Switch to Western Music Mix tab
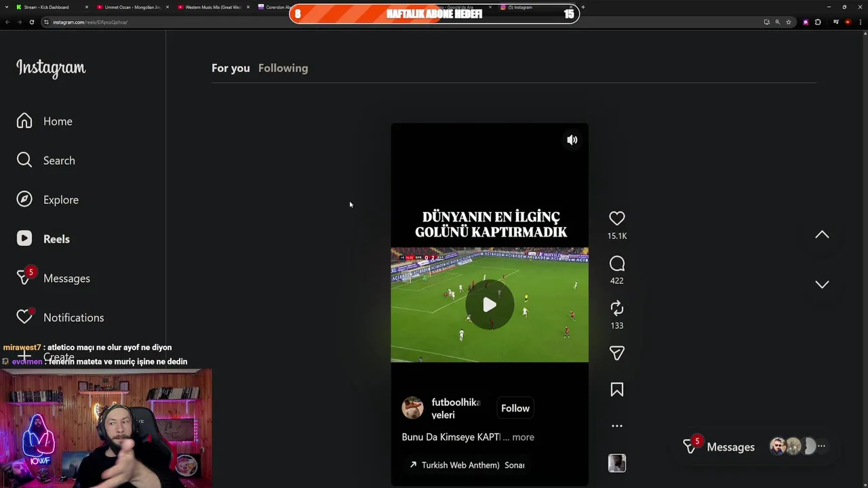This screenshot has height=488, width=868. pyautogui.click(x=213, y=7)
